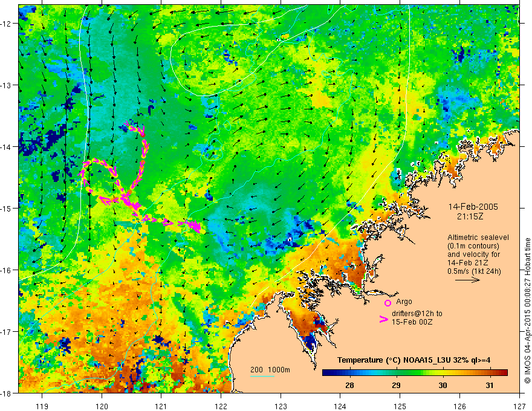Click the 200 1000m depth label
532x411 pixels.
click(270, 370)
